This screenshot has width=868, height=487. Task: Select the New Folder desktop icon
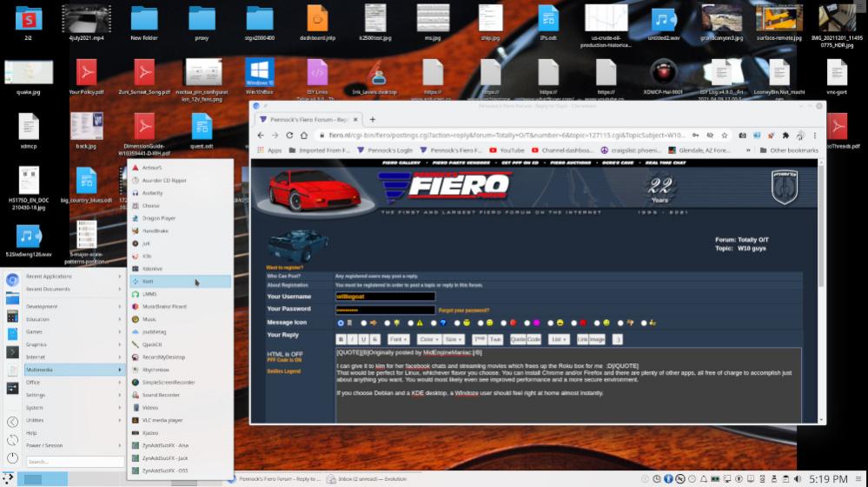[x=144, y=23]
